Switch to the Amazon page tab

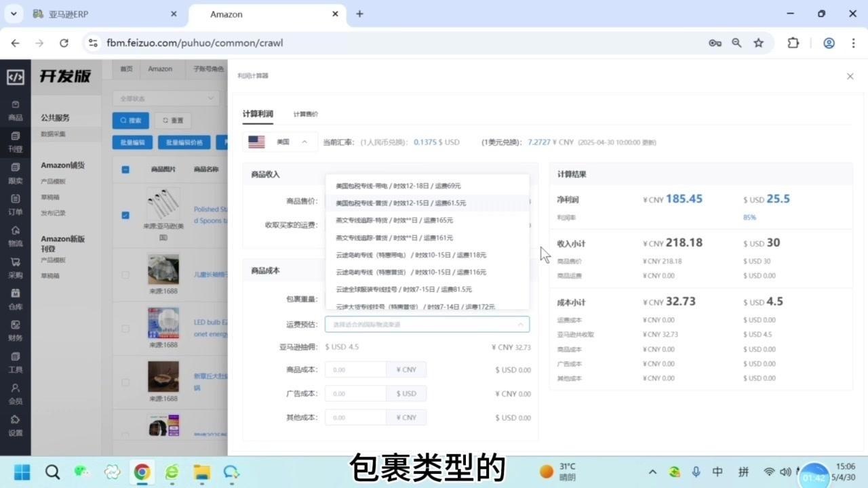(x=160, y=68)
